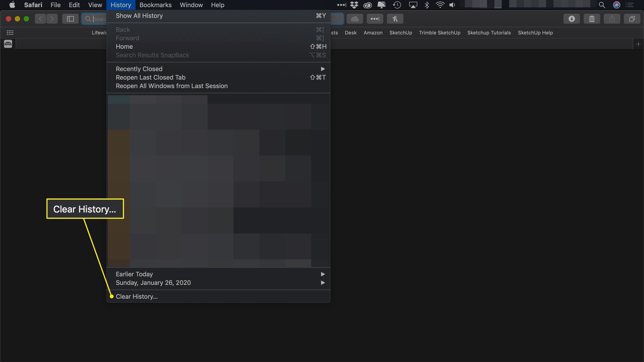644x362 pixels.
Task: Click the Time Machine icon in menu bar
Action: [x=397, y=5]
